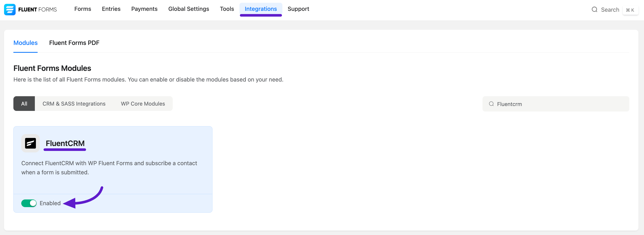The height and width of the screenshot is (235, 644).
Task: Click the magnifier icon in module search field
Action: (491, 104)
